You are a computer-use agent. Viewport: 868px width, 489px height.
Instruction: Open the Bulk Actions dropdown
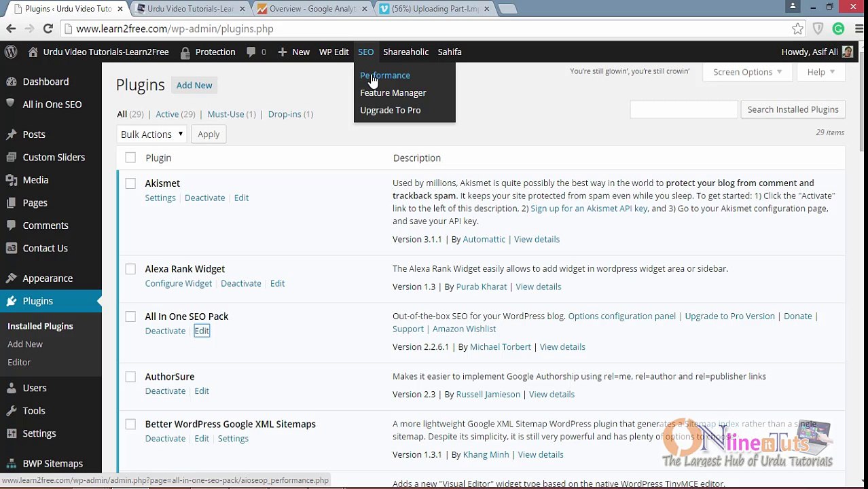click(x=151, y=134)
